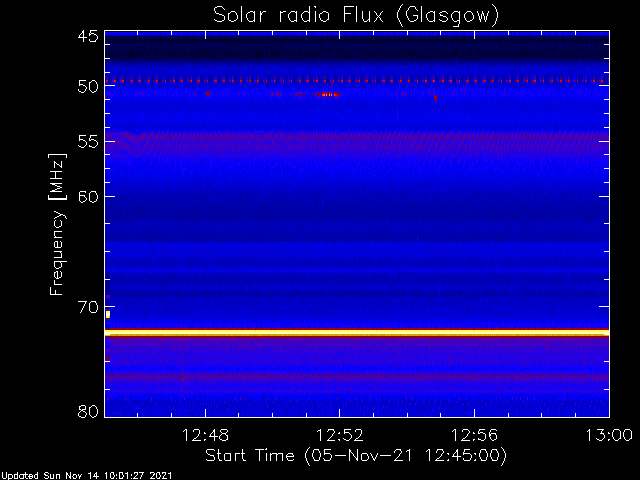
Task: Click the 80 frequency tick label
Action: pos(88,411)
